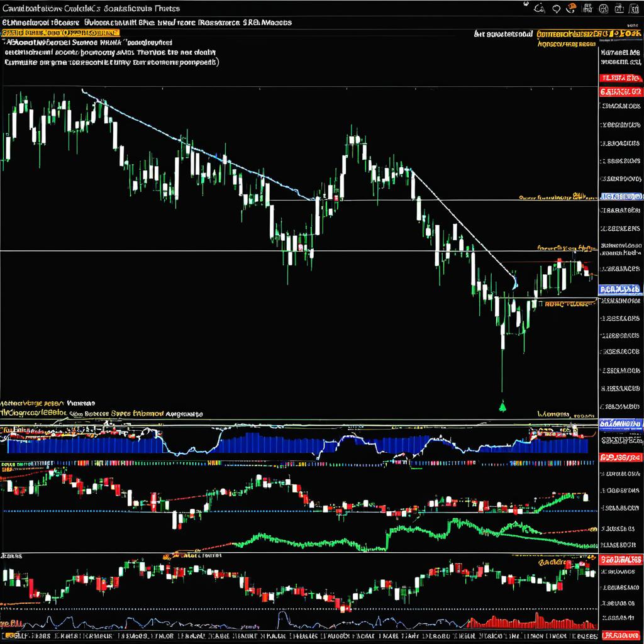Click the yellow-highlighted label under the top-left header

(60, 33)
